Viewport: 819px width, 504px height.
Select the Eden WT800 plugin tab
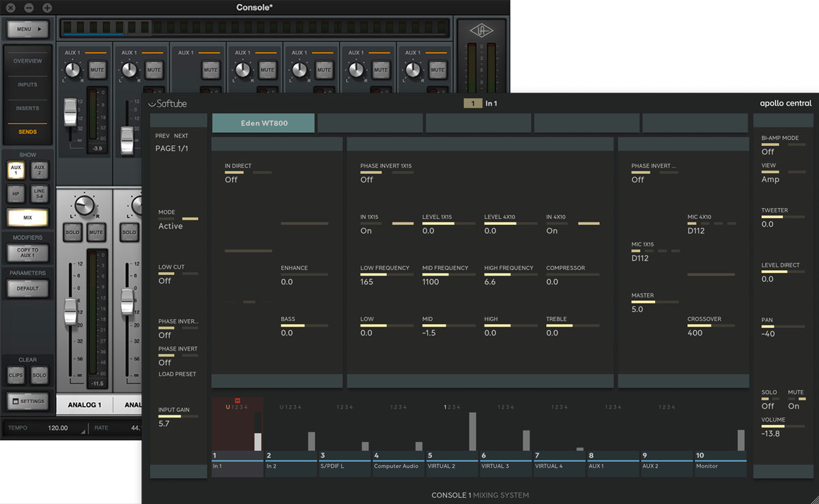click(263, 123)
